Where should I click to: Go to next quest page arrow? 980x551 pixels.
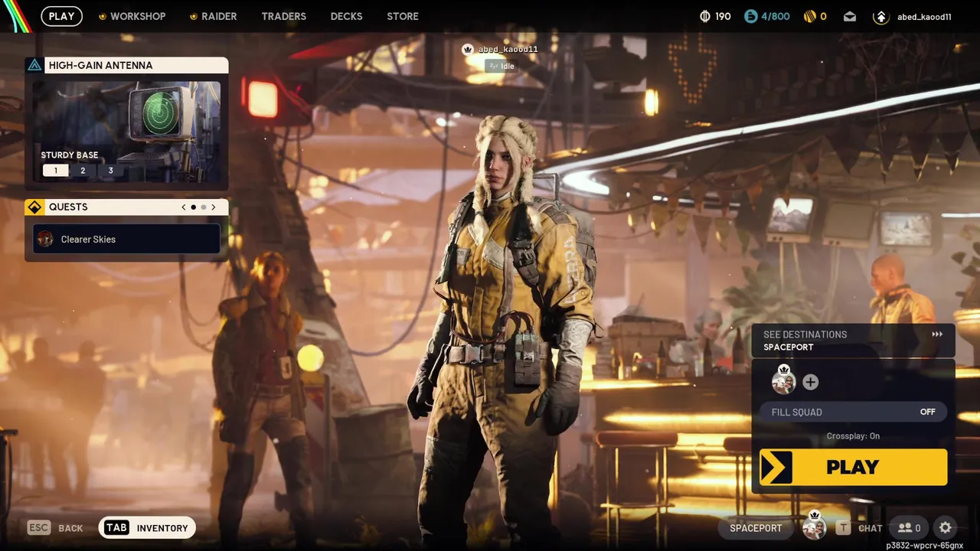click(214, 207)
